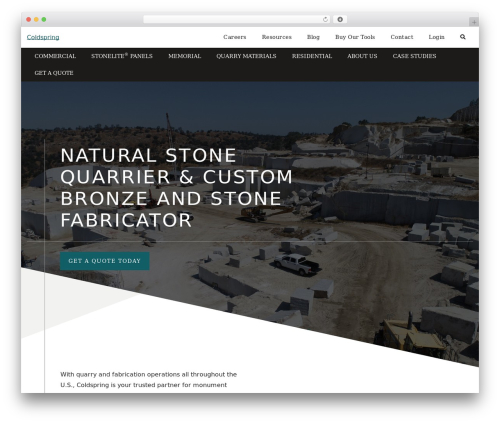Image resolution: width=500 pixels, height=423 pixels.
Task: Select the Stonelite Panels menu item
Action: pyautogui.click(x=122, y=56)
